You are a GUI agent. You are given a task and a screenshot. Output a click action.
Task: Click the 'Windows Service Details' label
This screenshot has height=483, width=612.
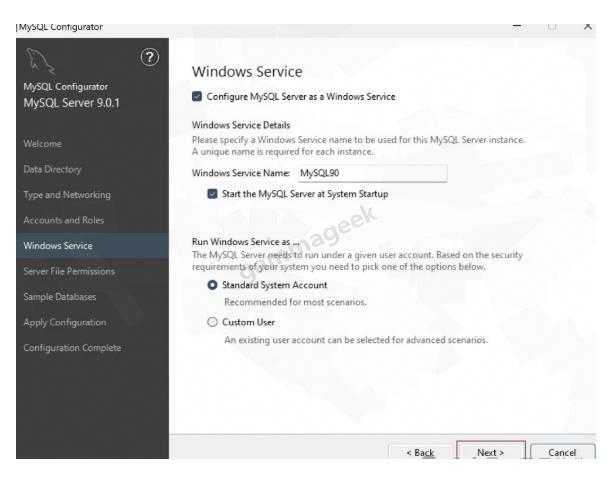tap(241, 125)
